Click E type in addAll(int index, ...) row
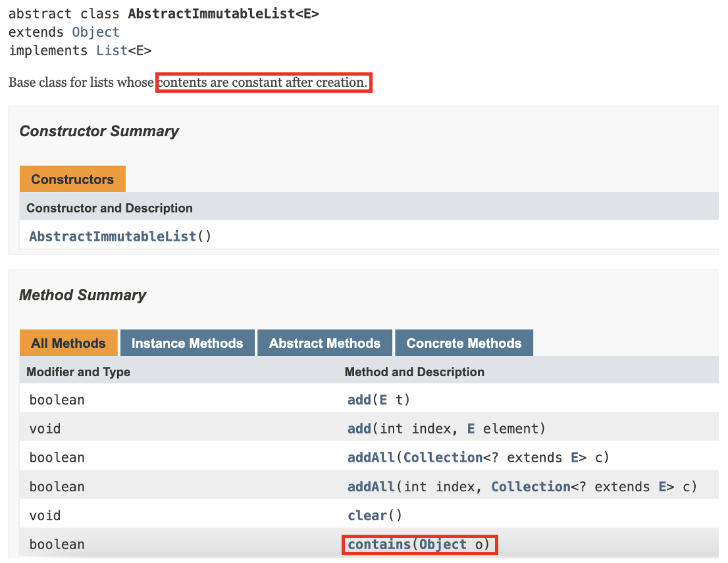728x563 pixels. click(663, 487)
